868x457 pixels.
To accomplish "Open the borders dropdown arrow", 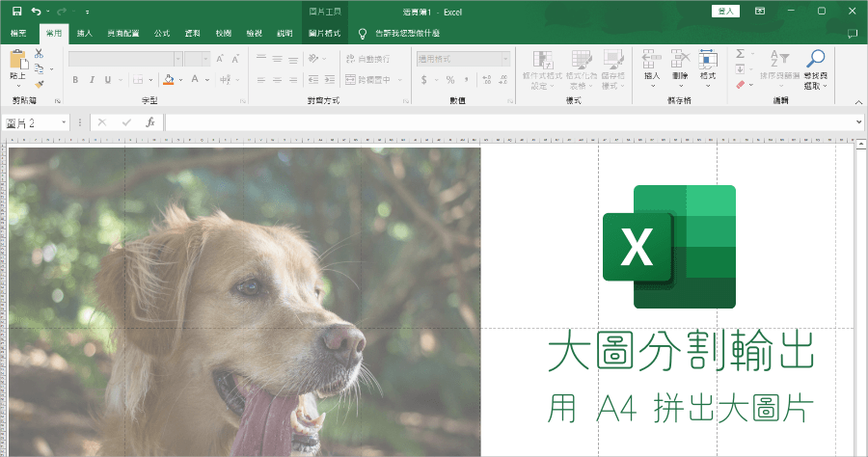I will point(150,80).
